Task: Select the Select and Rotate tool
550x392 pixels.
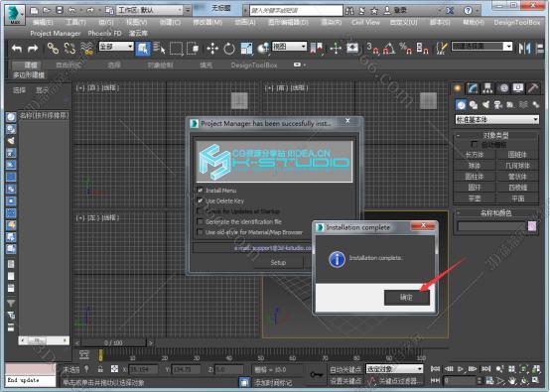Action: point(229,48)
